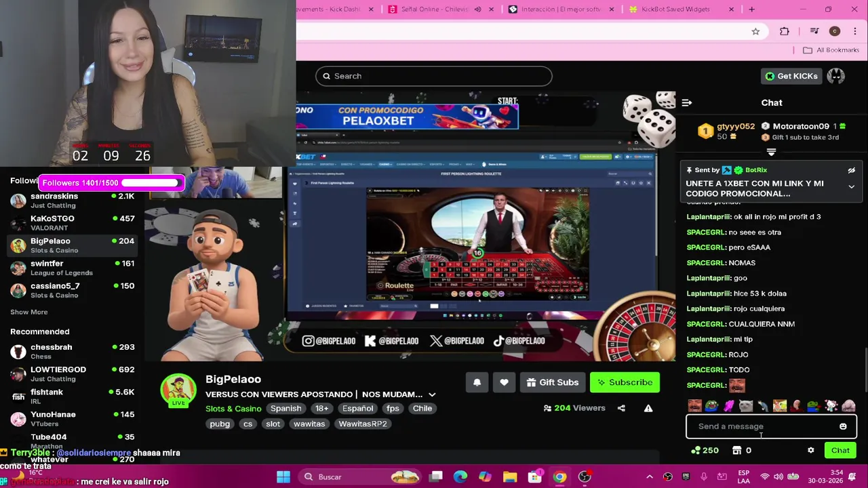The image size is (868, 488).
Task: Click Show More under Following
Action: tap(28, 312)
